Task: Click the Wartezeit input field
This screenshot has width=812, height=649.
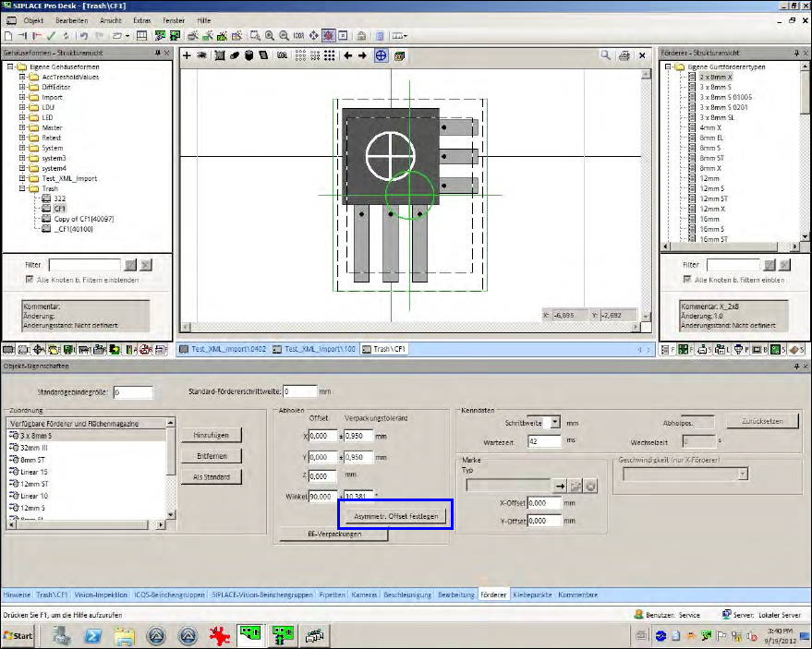Action: [545, 441]
